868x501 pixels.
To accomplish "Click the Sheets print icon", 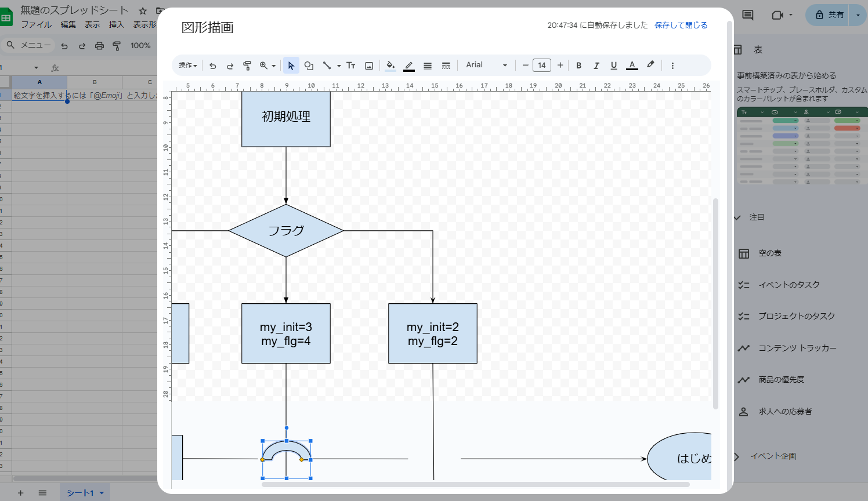I will pyautogui.click(x=99, y=46).
